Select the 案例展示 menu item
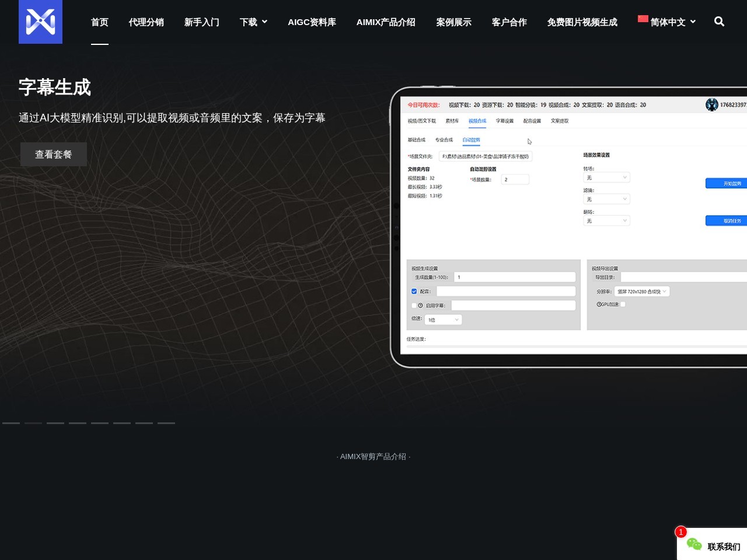This screenshot has height=560, width=747. (x=453, y=22)
